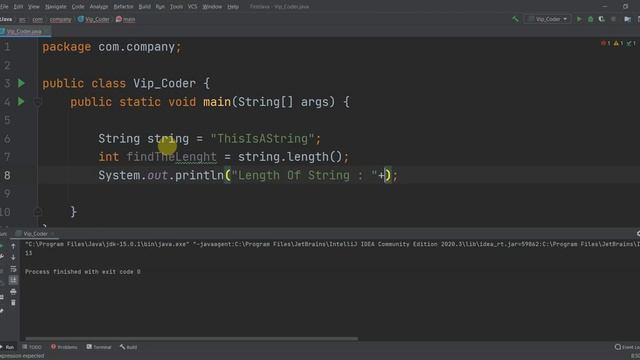Open the Vip_Coder run configuration dropdown

tap(548, 19)
